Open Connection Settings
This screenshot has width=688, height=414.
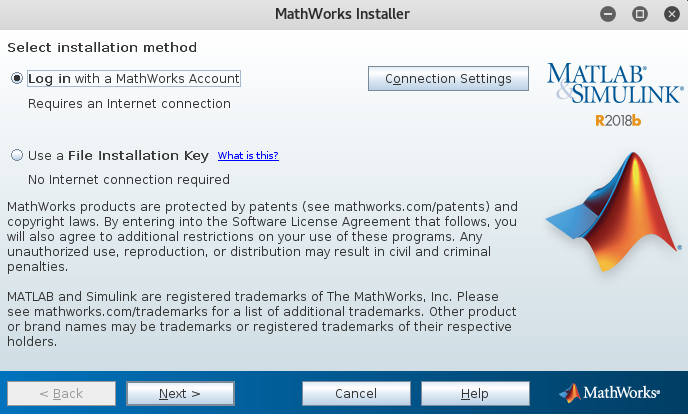448,79
